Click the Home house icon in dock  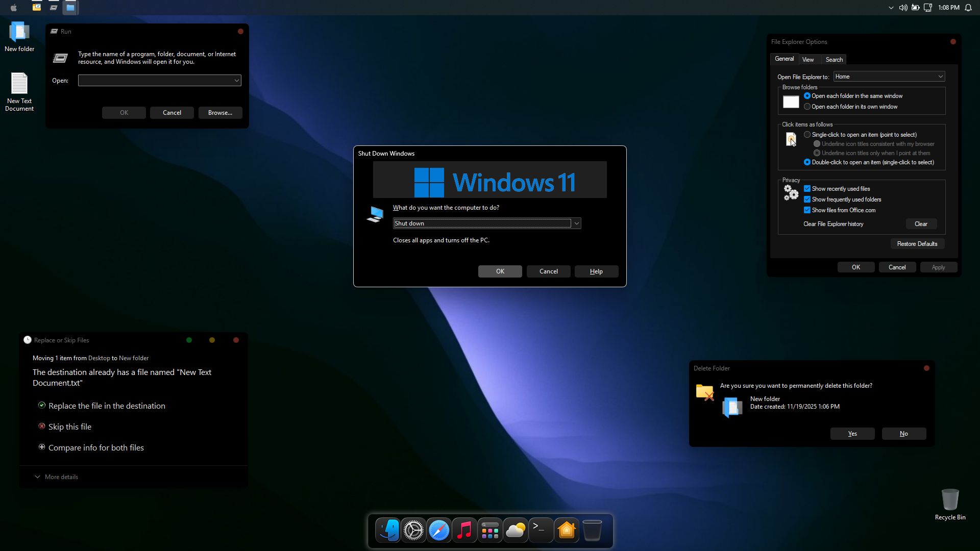[567, 531]
